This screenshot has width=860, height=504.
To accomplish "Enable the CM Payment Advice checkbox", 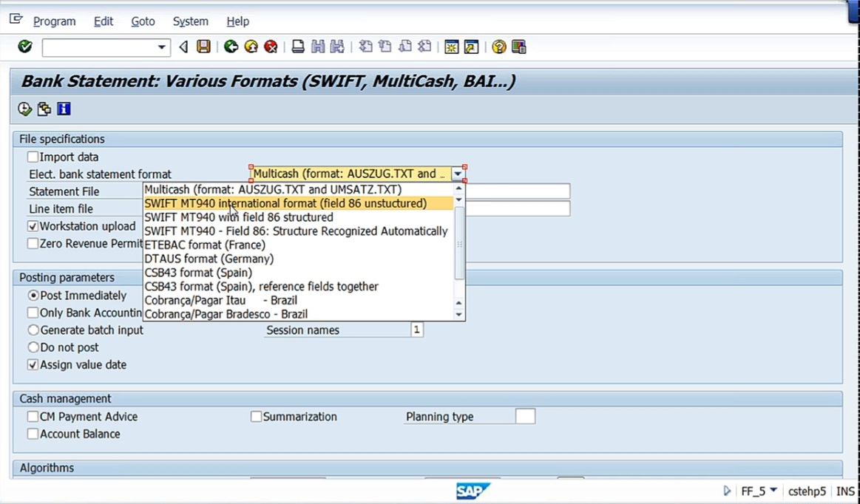I will 33,417.
